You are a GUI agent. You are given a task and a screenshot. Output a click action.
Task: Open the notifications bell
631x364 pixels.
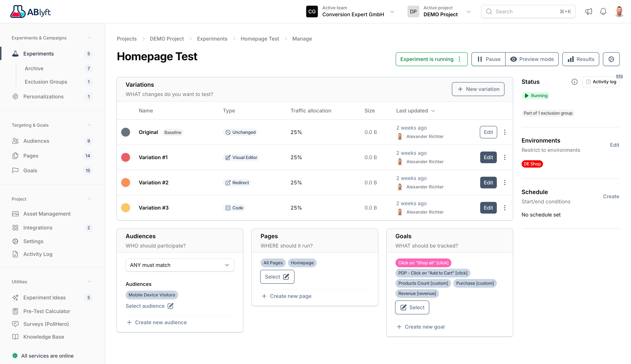click(x=603, y=12)
